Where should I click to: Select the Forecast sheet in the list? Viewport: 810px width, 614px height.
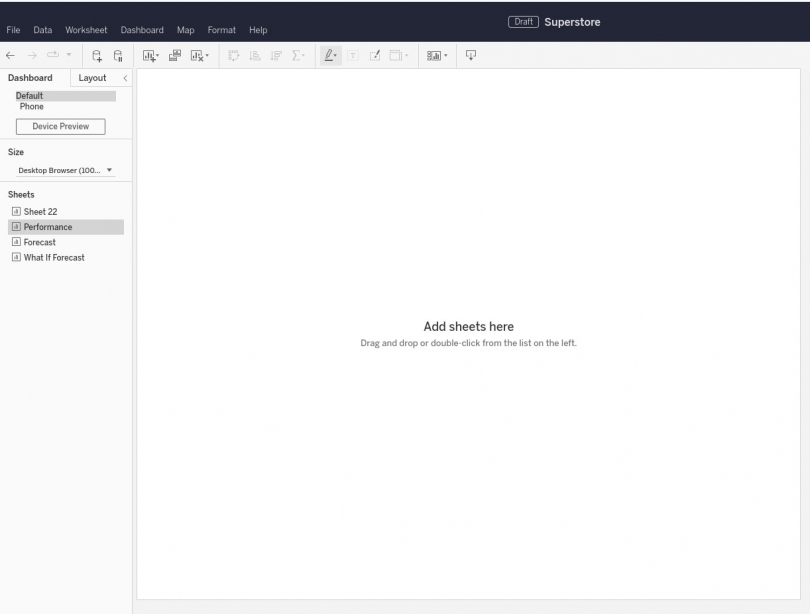(40, 241)
